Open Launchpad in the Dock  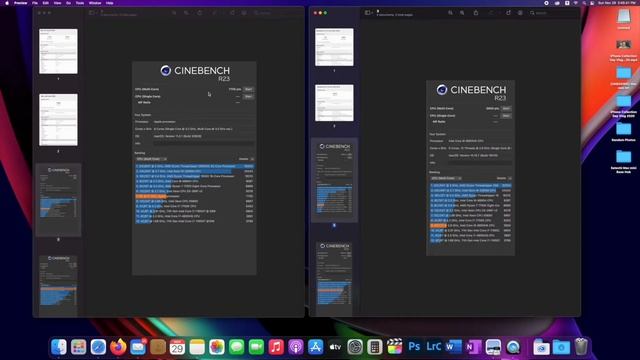click(78, 347)
